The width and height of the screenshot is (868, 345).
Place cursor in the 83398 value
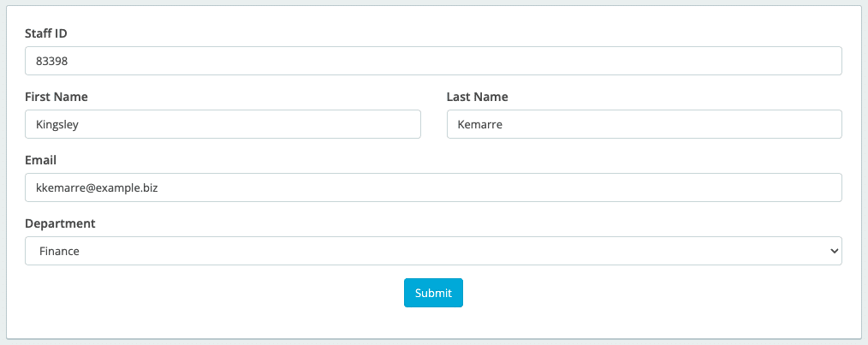pos(51,62)
